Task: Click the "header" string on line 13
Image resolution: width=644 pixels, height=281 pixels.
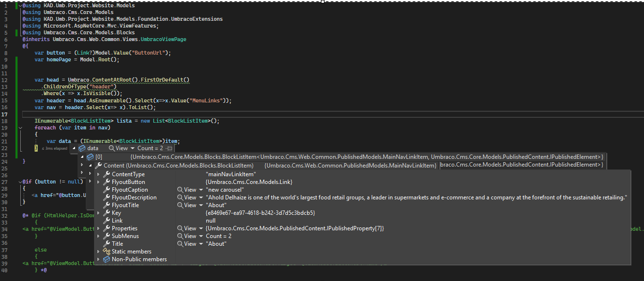Action: 101,86
